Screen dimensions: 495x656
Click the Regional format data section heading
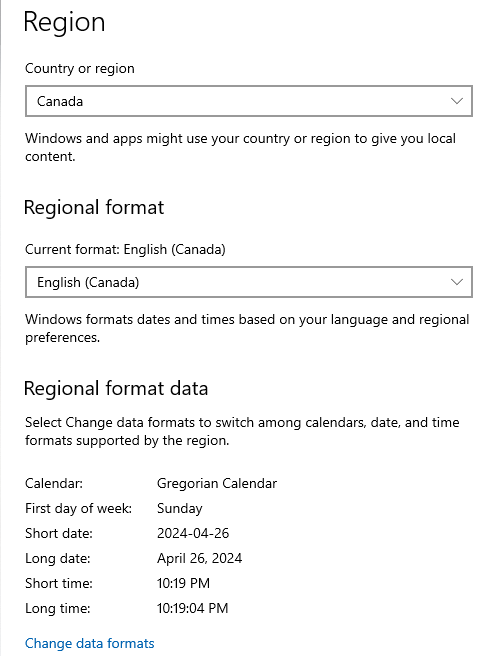click(x=116, y=388)
